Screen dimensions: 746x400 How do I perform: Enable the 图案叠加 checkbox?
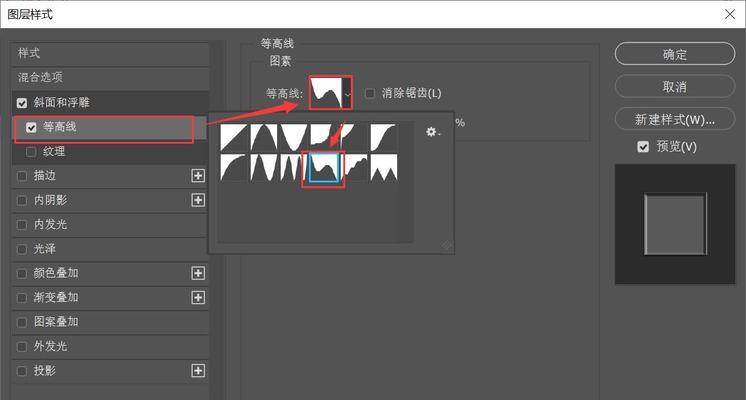coord(22,322)
